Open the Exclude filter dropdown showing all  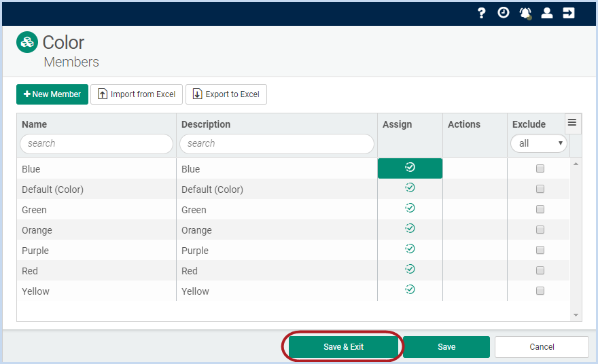click(539, 144)
